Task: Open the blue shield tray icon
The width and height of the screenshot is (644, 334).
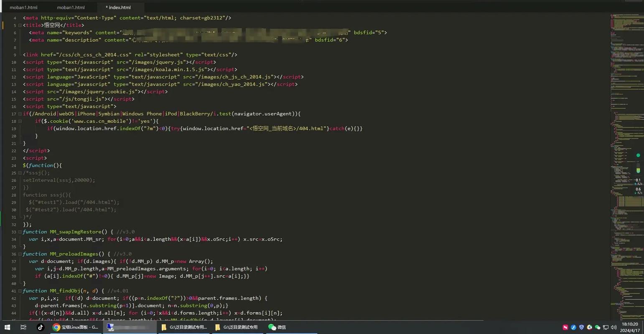Action: [x=581, y=327]
